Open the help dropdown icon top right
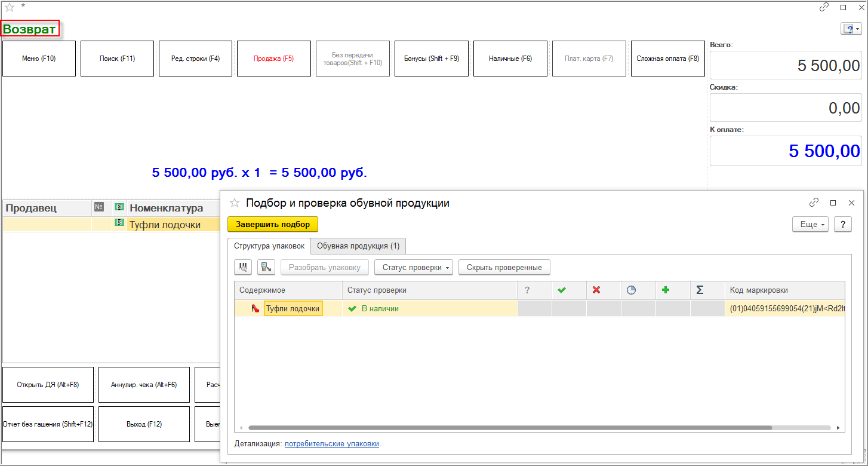This screenshot has height=466, width=868. click(851, 29)
